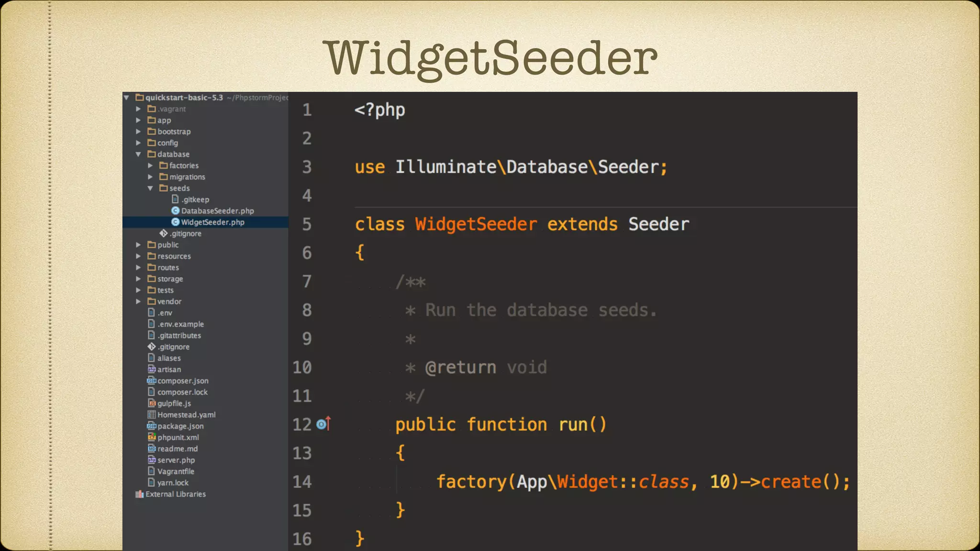This screenshot has width=980, height=551.
Task: Click the config folder icon
Action: (x=152, y=143)
